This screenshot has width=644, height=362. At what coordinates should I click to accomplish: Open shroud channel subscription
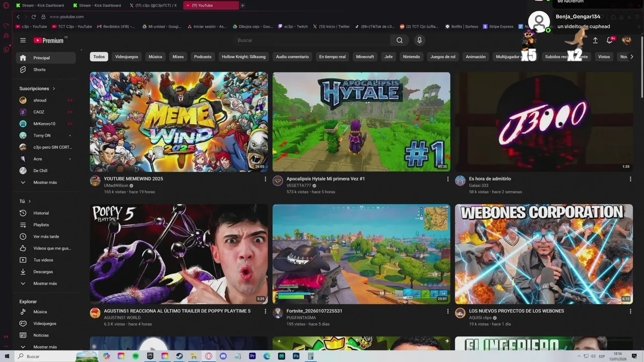46,101
